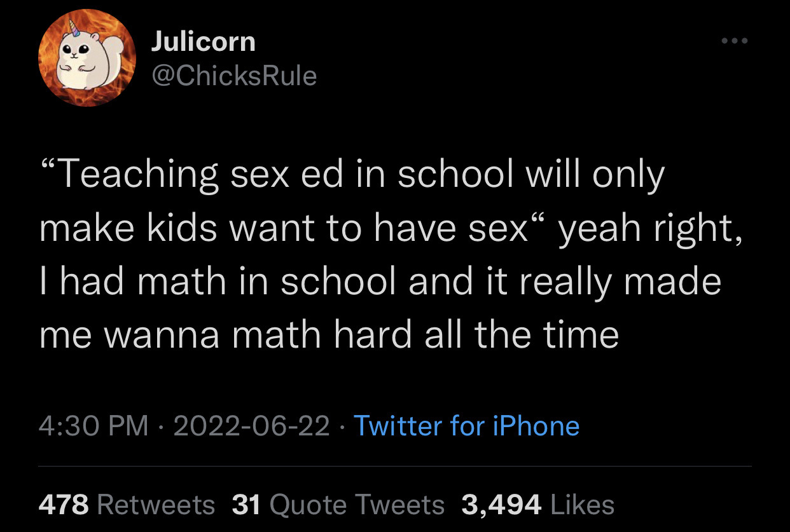Screen dimensions: 790x532
Task: Click the tweet text starting with Teaching
Action: (x=351, y=175)
